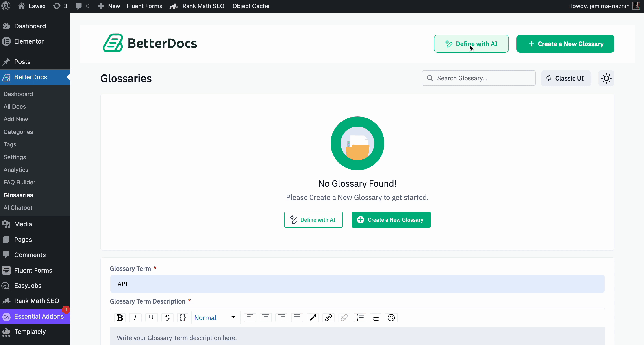Screen dimensions: 644x345
Task: Focus the Search Glossary field
Action: [479, 78]
